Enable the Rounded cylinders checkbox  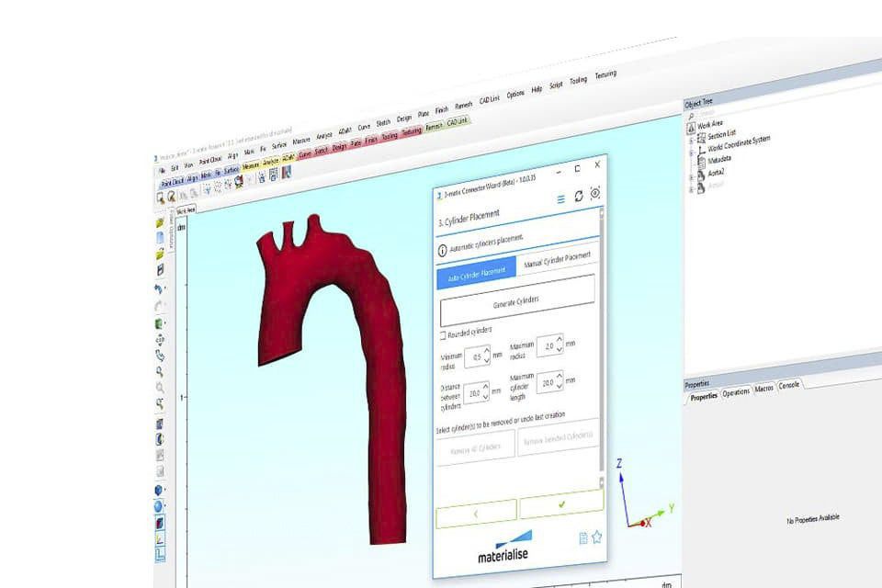(x=443, y=334)
